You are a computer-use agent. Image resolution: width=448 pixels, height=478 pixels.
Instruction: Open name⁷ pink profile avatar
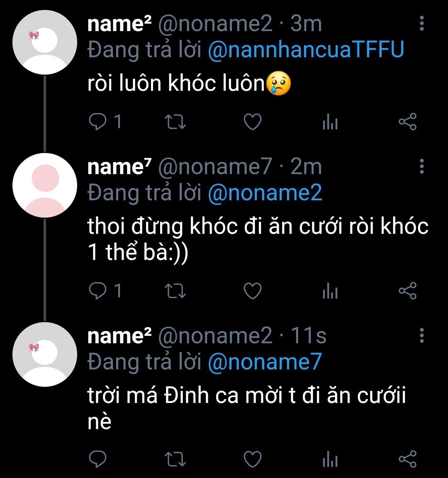pos(45,185)
